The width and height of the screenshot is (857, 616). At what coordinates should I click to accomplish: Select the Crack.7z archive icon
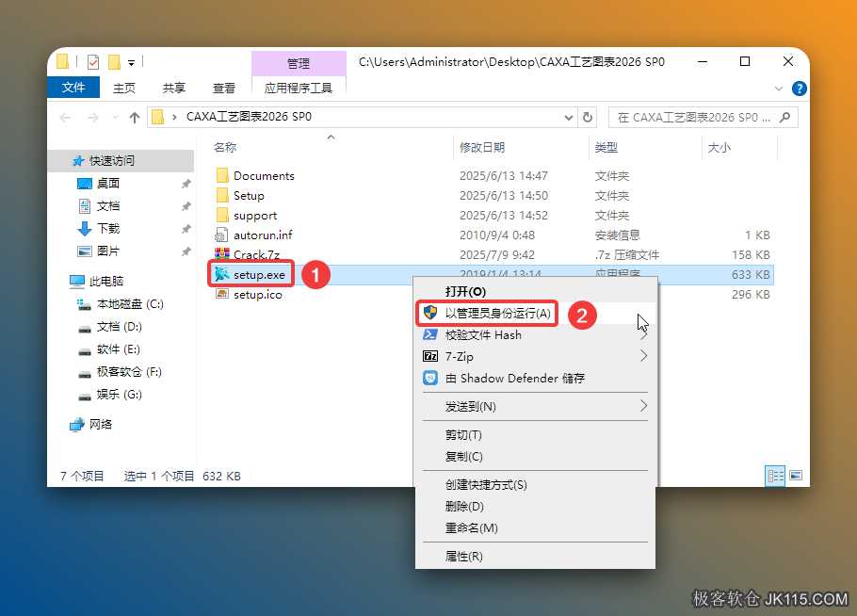click(222, 254)
